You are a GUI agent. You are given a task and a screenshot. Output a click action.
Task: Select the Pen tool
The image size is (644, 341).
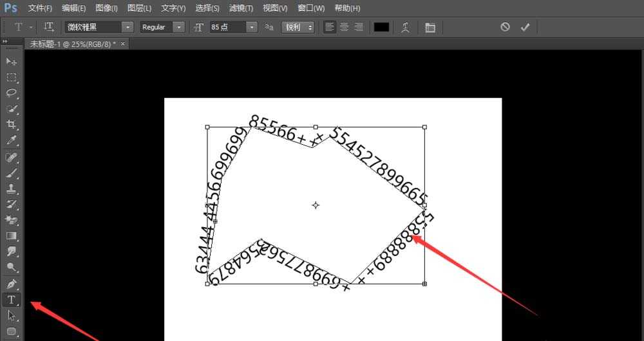(12, 284)
